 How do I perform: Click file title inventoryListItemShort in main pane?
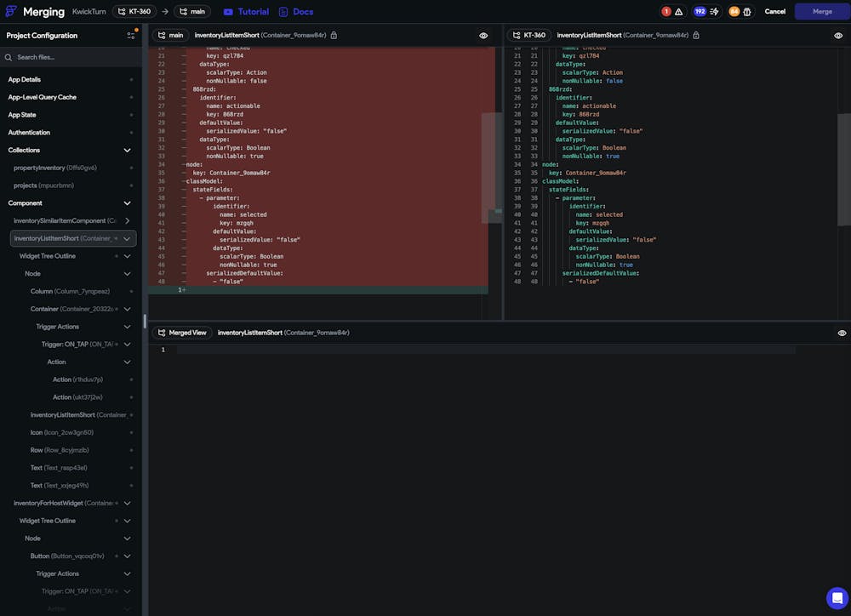click(260, 35)
